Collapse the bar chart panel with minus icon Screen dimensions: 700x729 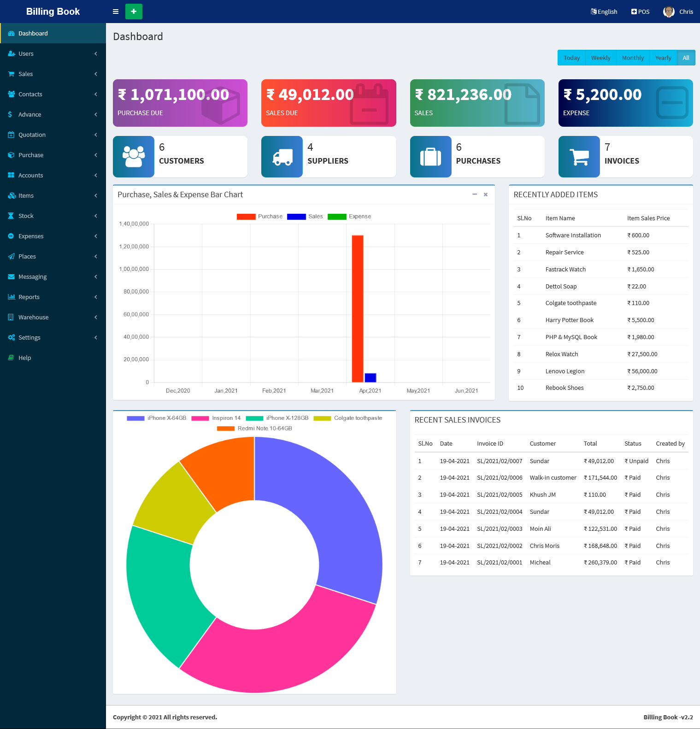coord(475,194)
